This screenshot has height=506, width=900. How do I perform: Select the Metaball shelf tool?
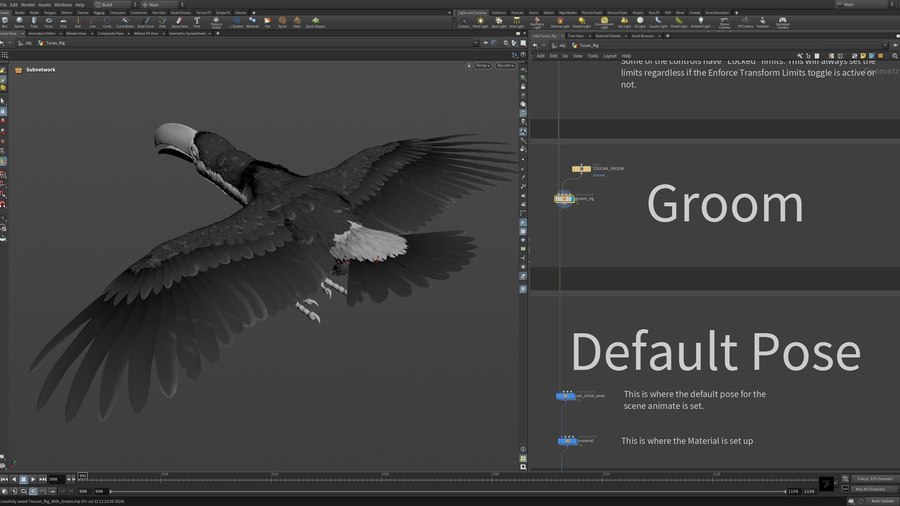pos(252,22)
